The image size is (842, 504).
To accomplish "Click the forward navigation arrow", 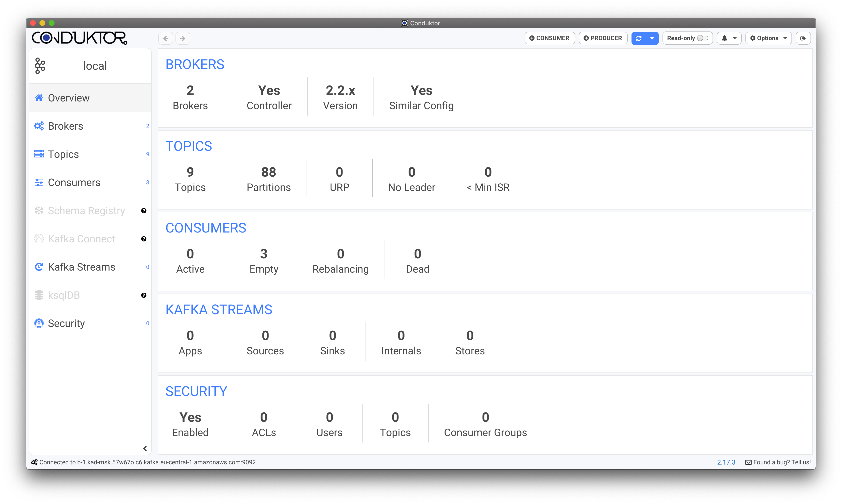I will click(183, 38).
